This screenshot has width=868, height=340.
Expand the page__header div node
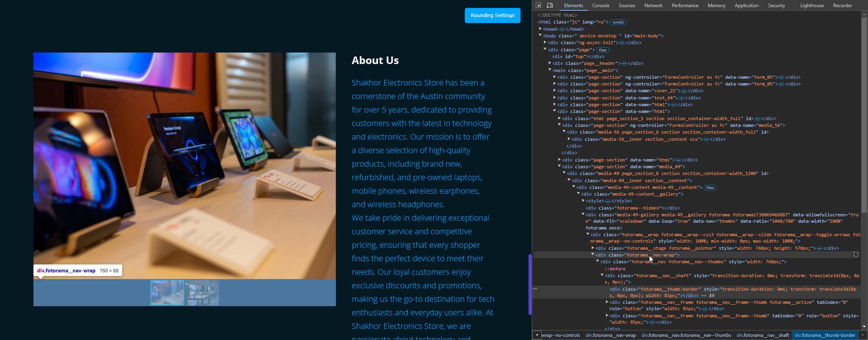[550, 63]
